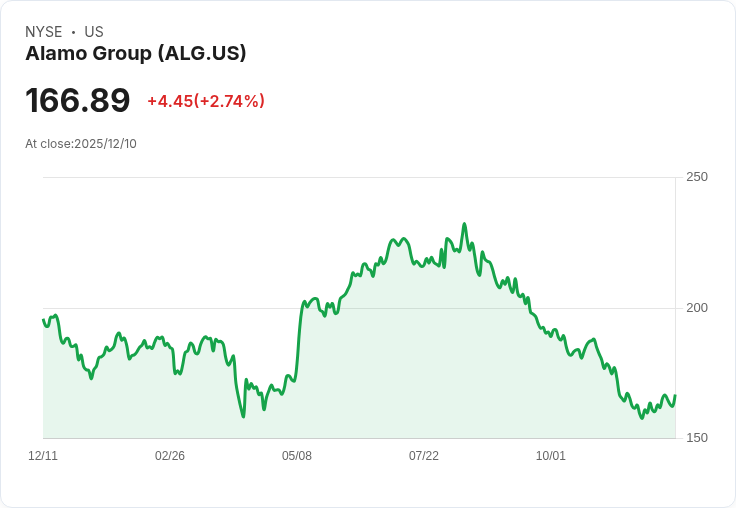
Task: Click the red +4.45(+2.74%) change value
Action: pos(206,101)
